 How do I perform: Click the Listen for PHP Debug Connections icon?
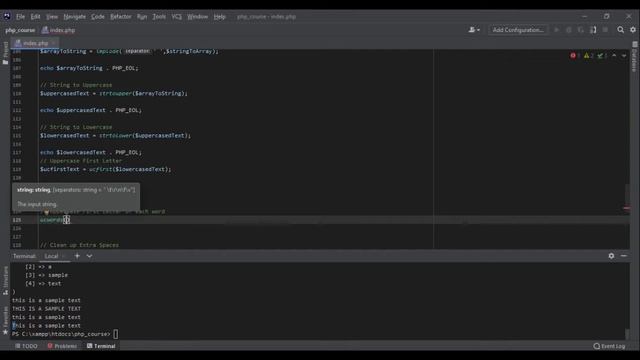click(593, 30)
